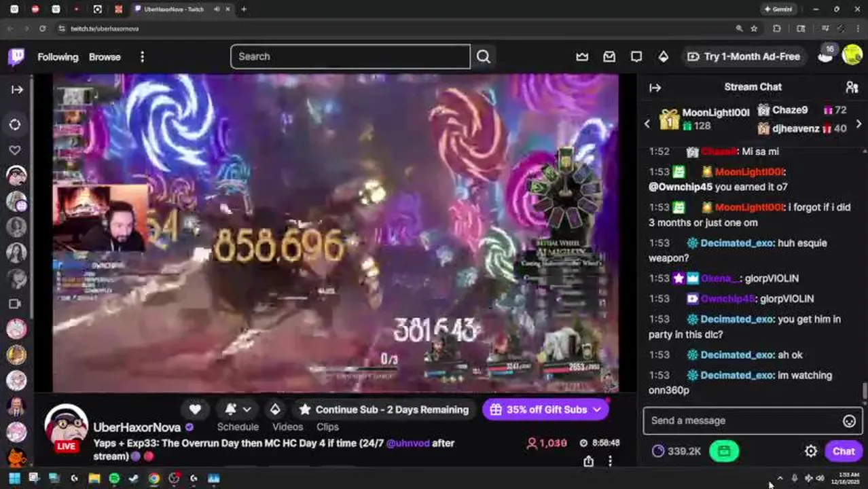This screenshot has width=868, height=489.
Task: Switch to the Videos tab
Action: tap(287, 427)
